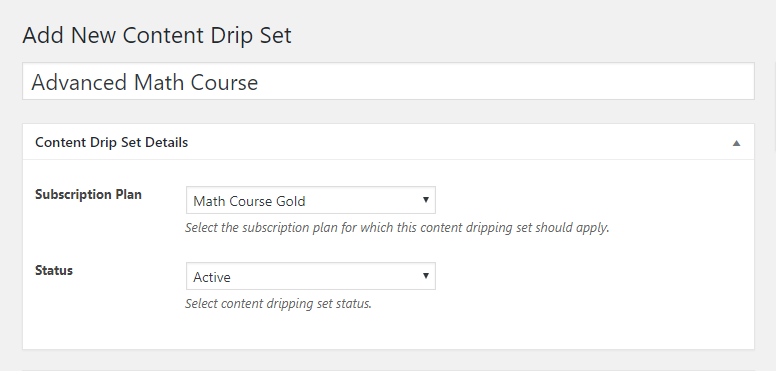Click the Subscription Plan dropdown arrow
The image size is (776, 371).
click(x=425, y=200)
